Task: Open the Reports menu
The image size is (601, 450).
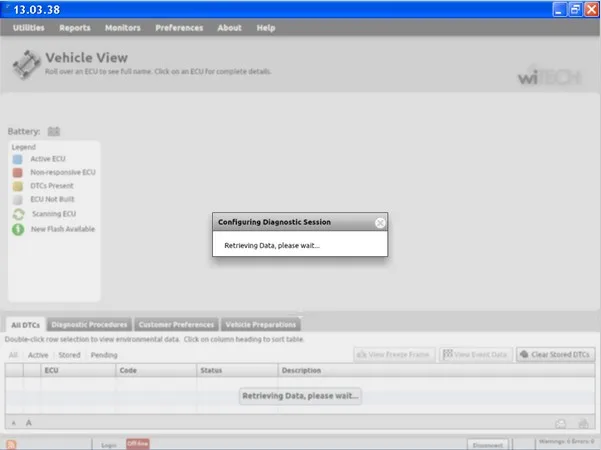Action: (x=75, y=28)
